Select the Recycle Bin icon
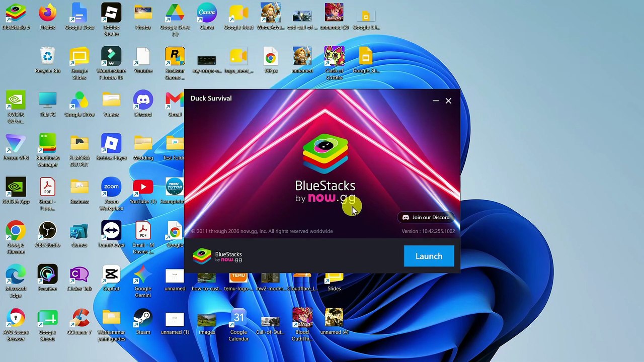This screenshot has width=644, height=362. [x=47, y=60]
